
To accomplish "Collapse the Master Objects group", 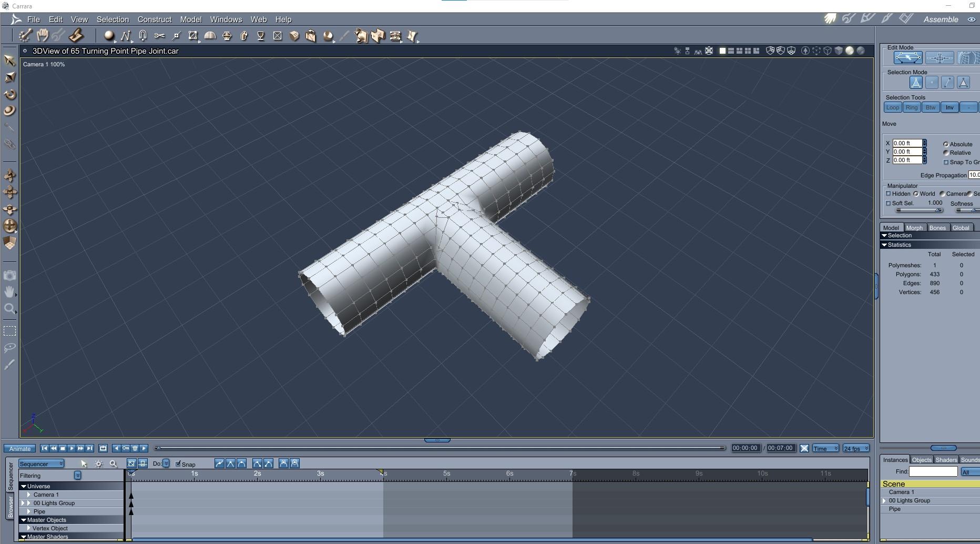I will coord(24,520).
